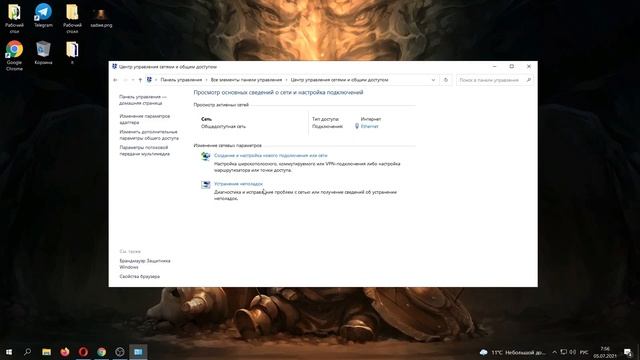Launch Firefox from the taskbar
This screenshot has width=640, height=360.
coord(65,352)
